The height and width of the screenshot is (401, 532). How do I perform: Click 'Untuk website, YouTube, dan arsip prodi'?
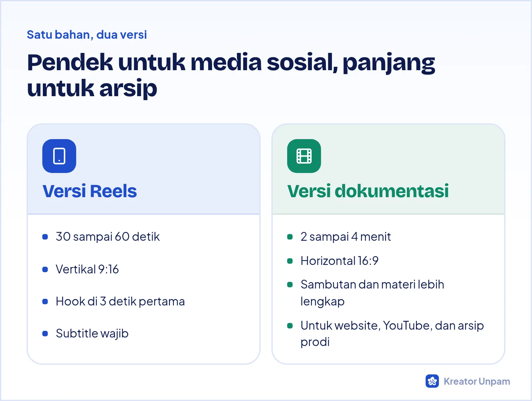click(392, 333)
